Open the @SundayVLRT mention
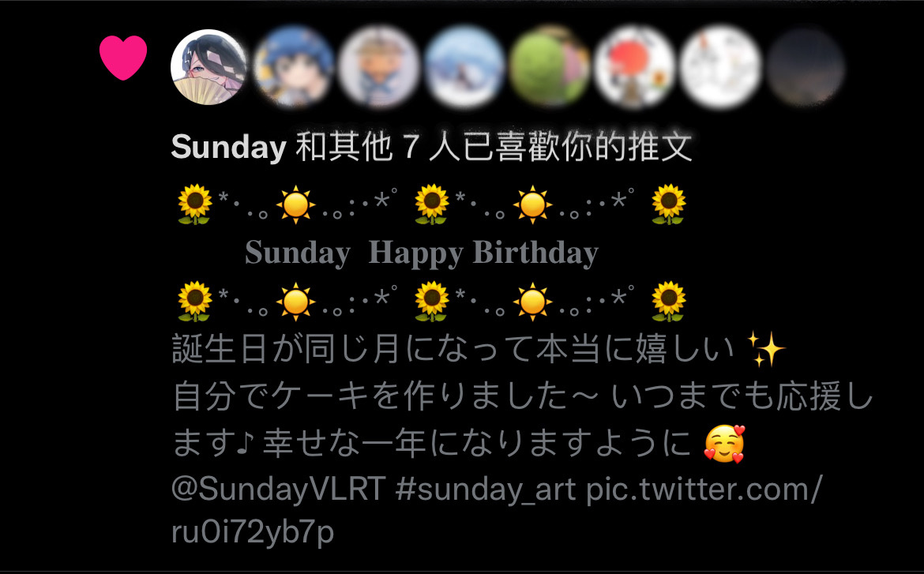 click(278, 490)
